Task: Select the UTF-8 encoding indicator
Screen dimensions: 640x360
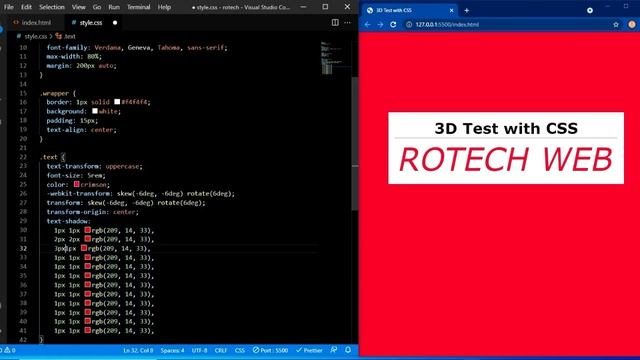Action: coord(199,350)
